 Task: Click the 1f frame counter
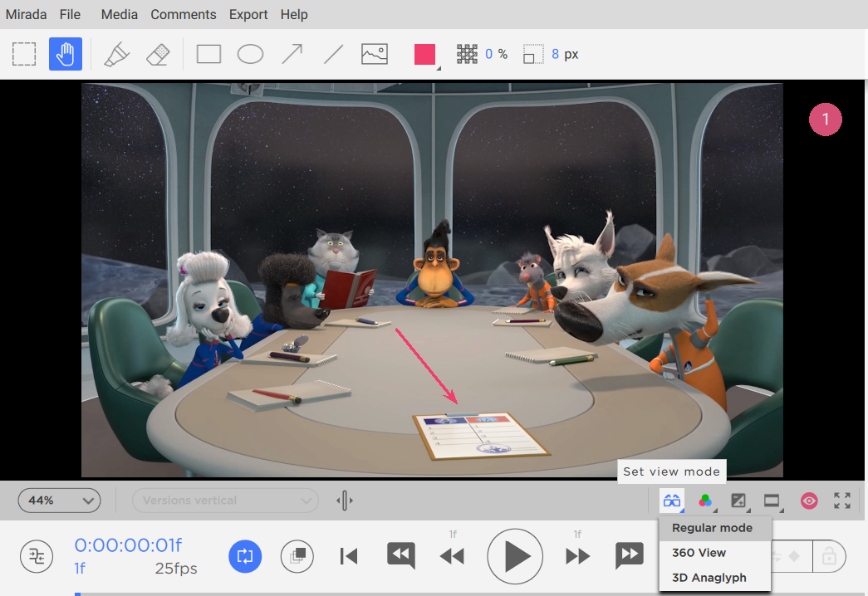[x=81, y=569]
